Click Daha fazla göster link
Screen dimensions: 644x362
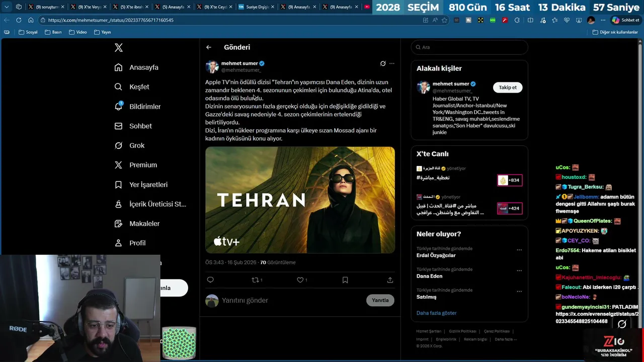(x=436, y=313)
